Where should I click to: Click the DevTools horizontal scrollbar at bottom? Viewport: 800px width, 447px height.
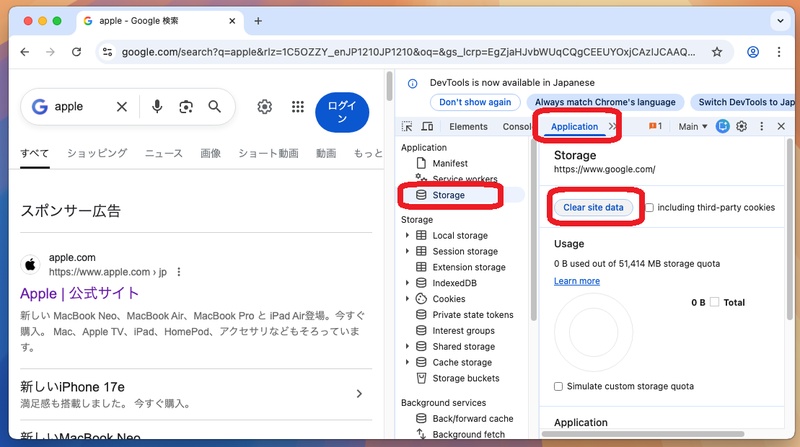tap(643, 434)
